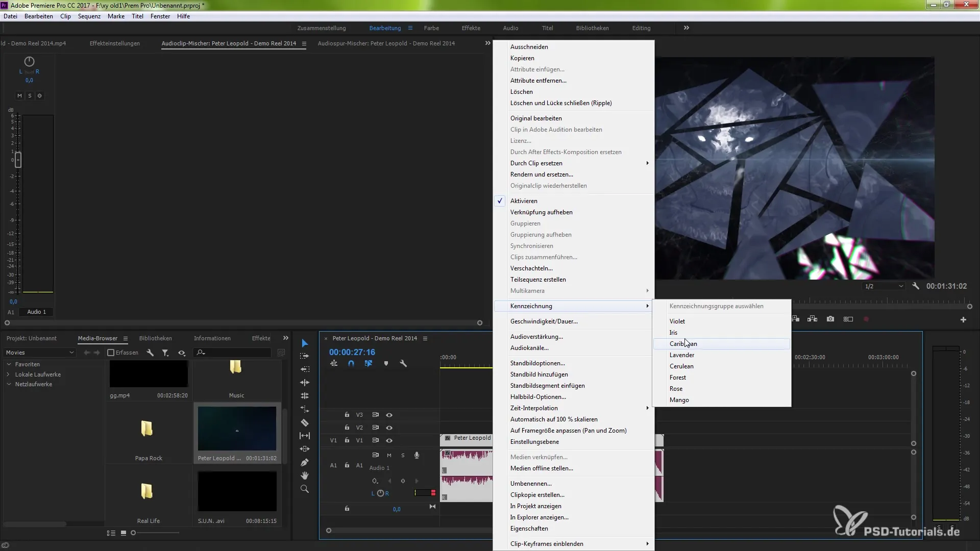Image resolution: width=980 pixels, height=551 pixels.
Task: Open the Sequenz menu
Action: [x=89, y=16]
